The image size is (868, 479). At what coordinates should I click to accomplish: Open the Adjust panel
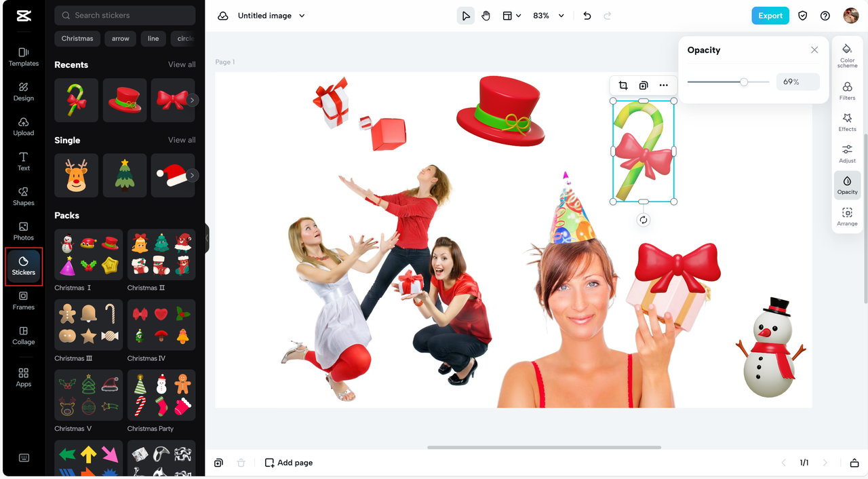pyautogui.click(x=848, y=154)
